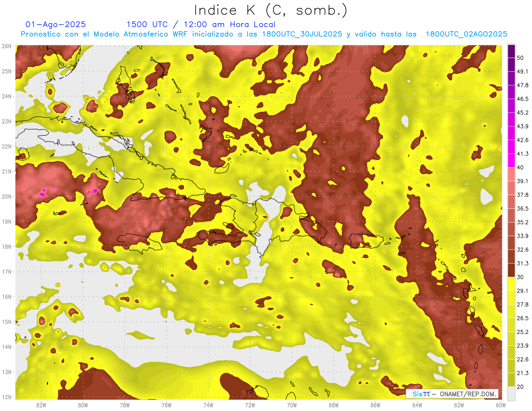Click the color scale value "29.1"
This screenshot has width=532, height=411.
click(522, 290)
